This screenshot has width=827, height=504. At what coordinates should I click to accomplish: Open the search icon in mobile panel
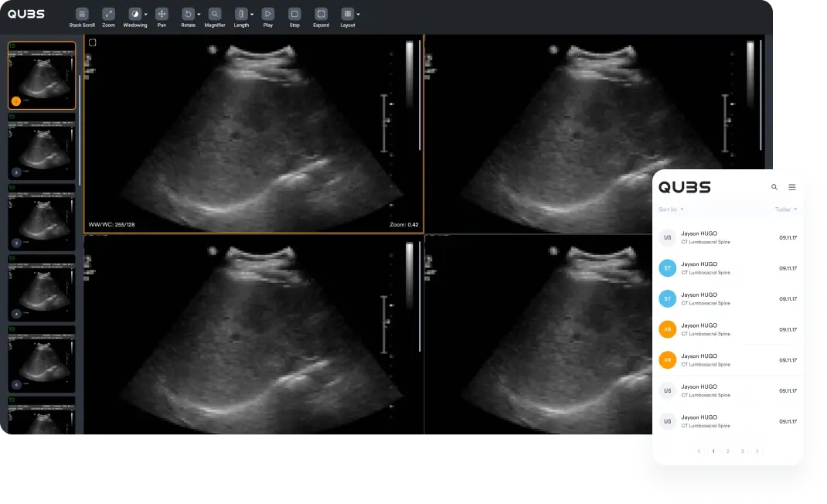774,187
